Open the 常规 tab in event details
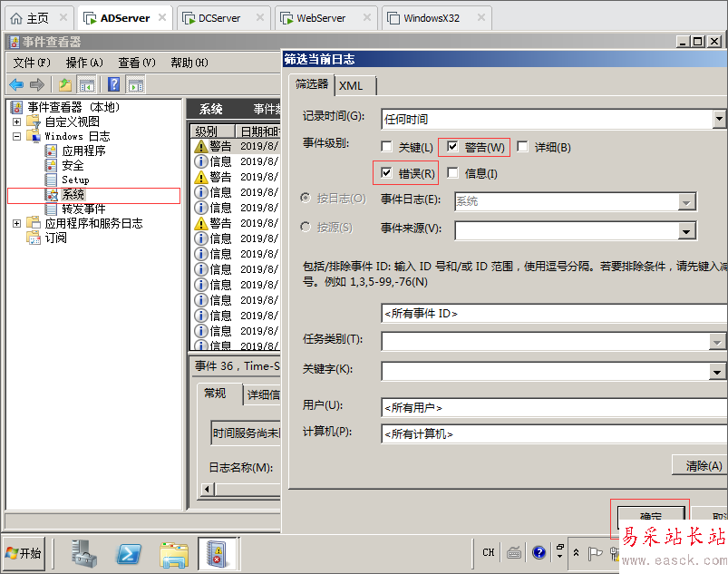This screenshot has width=728, height=574. [215, 394]
